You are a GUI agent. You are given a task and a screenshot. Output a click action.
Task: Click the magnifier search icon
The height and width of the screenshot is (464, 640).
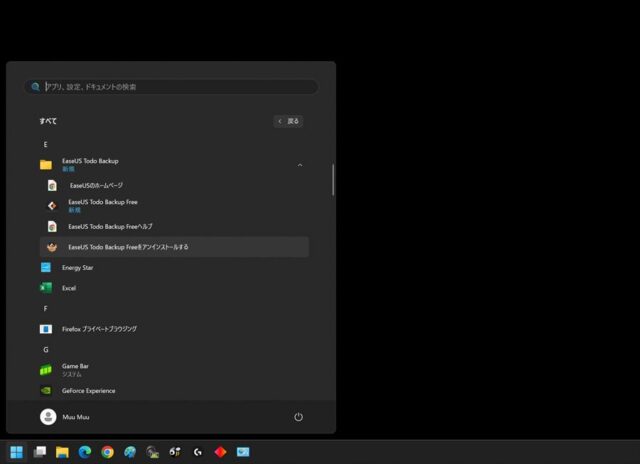click(x=36, y=87)
